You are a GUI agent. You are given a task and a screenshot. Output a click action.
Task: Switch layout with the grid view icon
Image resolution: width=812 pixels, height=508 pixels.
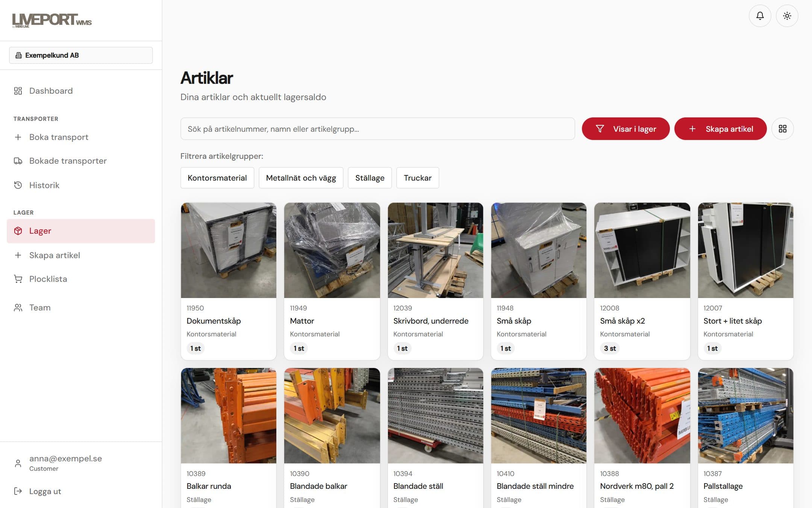tap(782, 129)
